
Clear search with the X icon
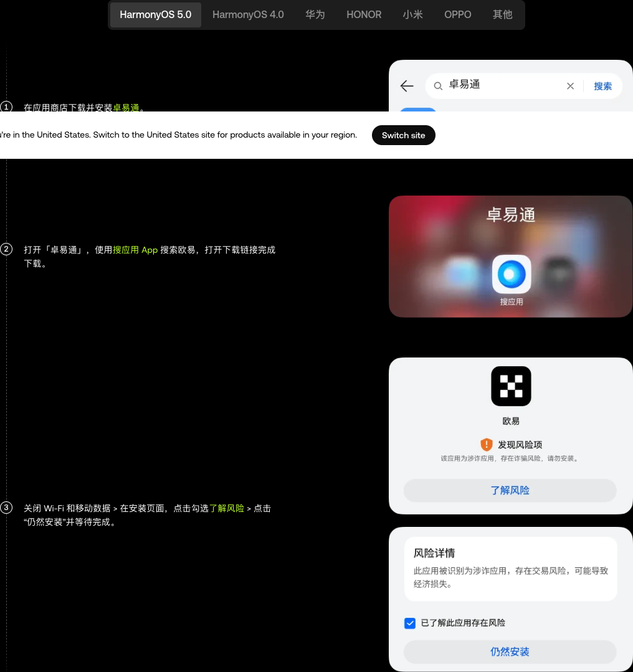(570, 86)
